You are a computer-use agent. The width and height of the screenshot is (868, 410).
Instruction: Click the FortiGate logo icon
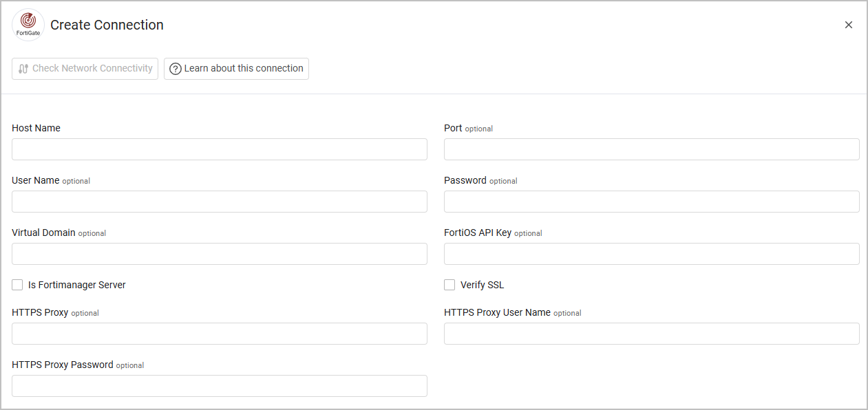click(28, 25)
